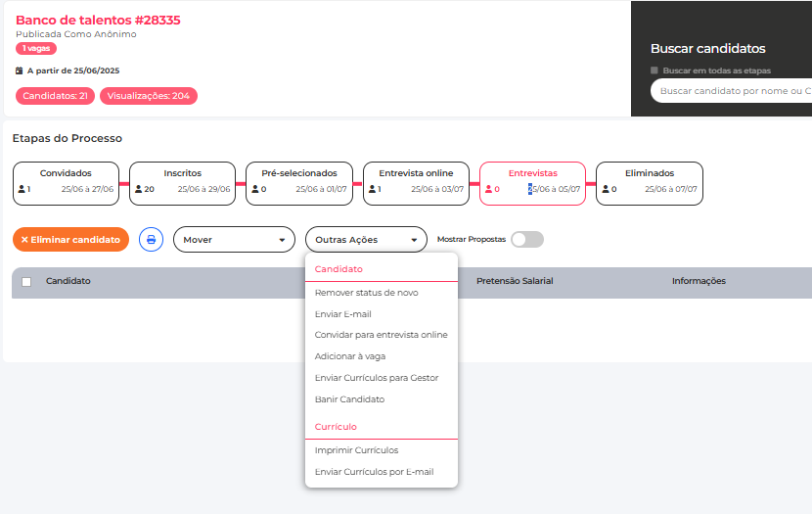Open the Mover dropdown

pos(234,239)
